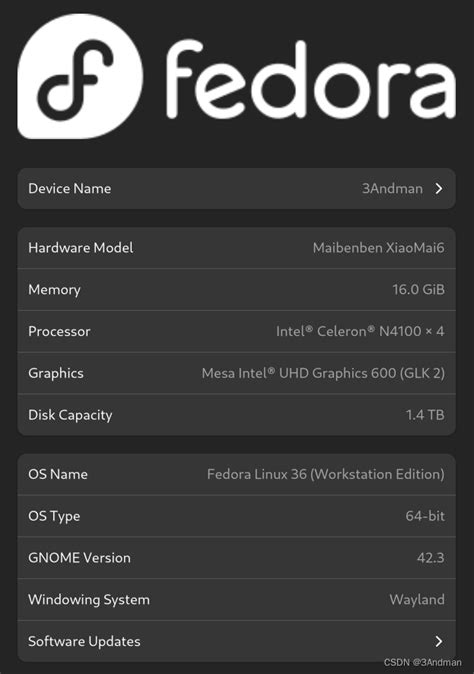The width and height of the screenshot is (474, 674).
Task: Open the Device Name chevron arrow
Action: 439,189
